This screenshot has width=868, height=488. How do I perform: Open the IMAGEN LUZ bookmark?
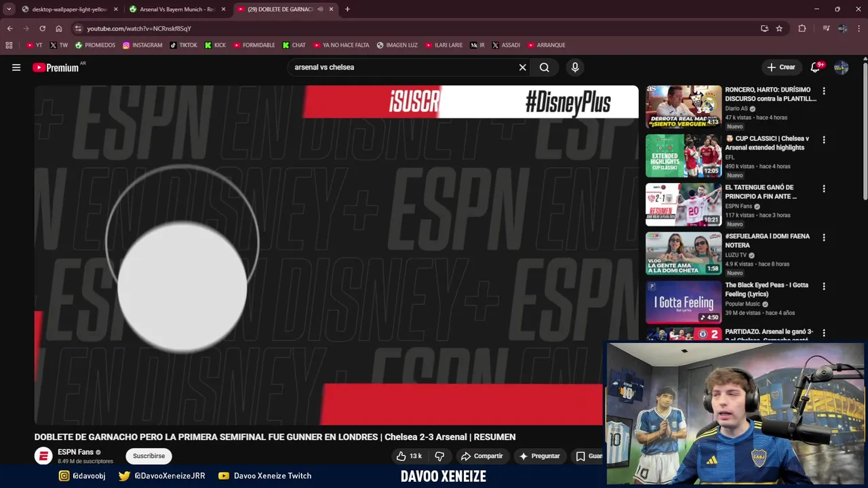[x=397, y=45]
